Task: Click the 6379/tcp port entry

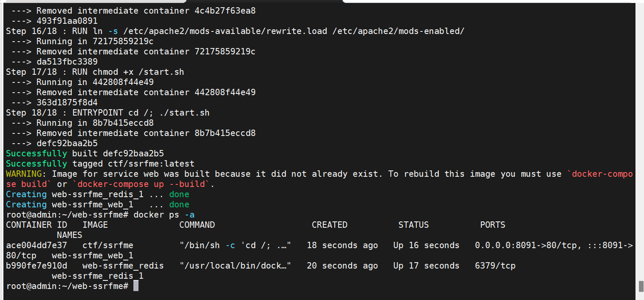Action: click(x=495, y=266)
